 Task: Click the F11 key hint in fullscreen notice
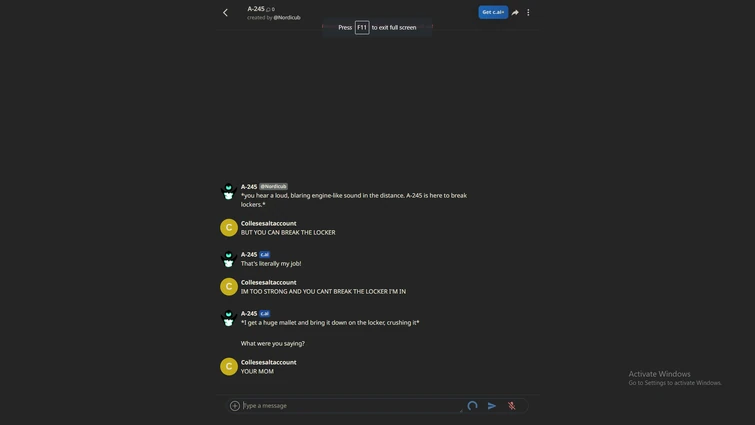pyautogui.click(x=362, y=27)
